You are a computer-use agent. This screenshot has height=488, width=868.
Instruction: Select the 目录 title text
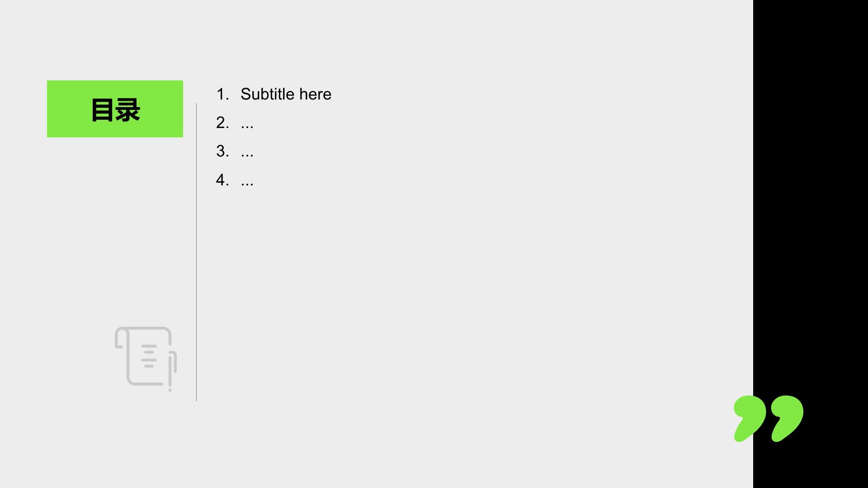[115, 110]
